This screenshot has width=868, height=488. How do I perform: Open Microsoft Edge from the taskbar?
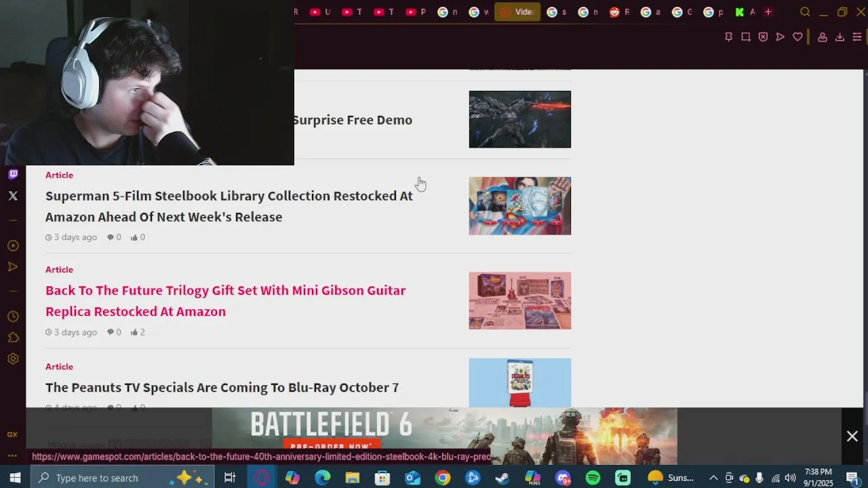pyautogui.click(x=322, y=478)
